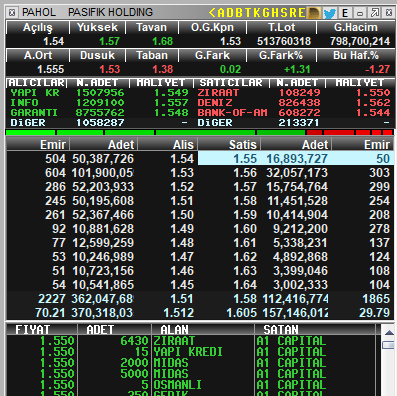Click the yellow 'T' shortcut letter

point(248,13)
